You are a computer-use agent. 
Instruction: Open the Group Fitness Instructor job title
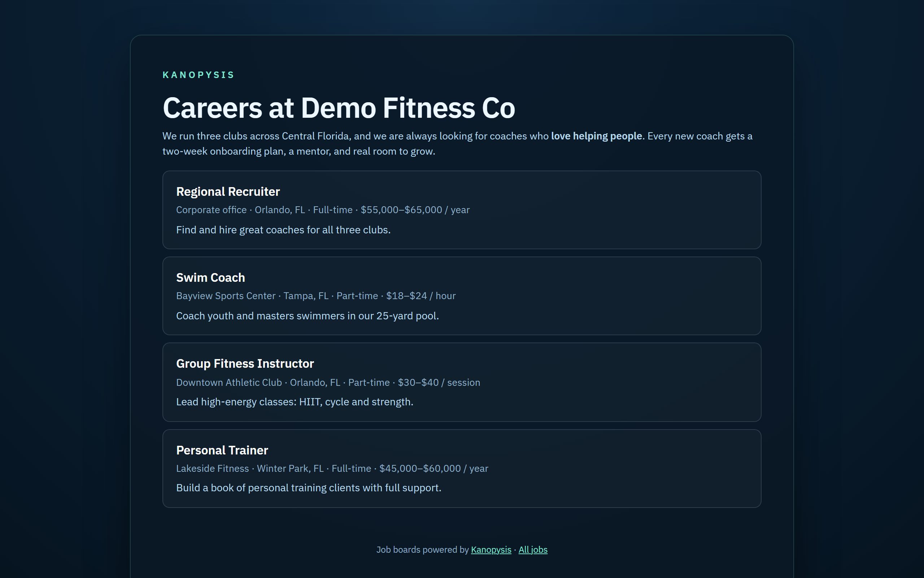pos(245,363)
